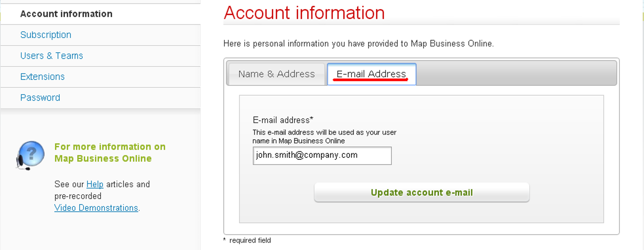Click the E-mail address* field label
The width and height of the screenshot is (644, 250).
coord(283,120)
